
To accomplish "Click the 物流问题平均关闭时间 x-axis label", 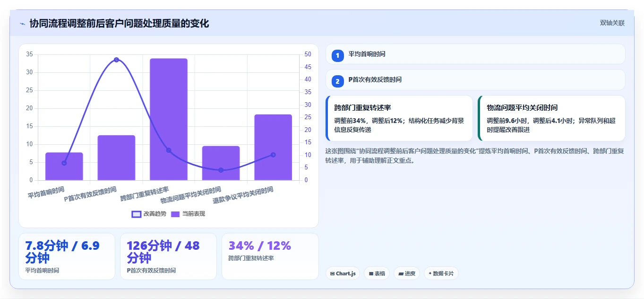I will click(x=191, y=195).
